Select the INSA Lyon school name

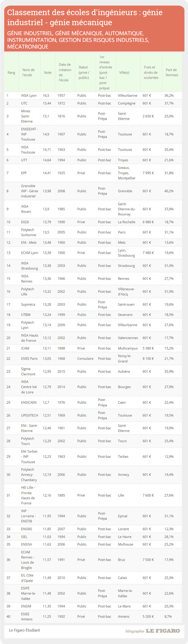point(29,95)
